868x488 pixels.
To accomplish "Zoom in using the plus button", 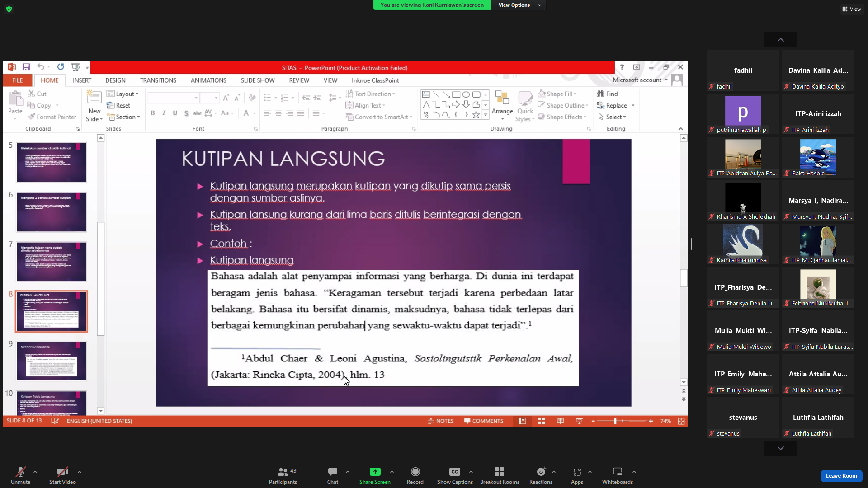I will tap(651, 421).
